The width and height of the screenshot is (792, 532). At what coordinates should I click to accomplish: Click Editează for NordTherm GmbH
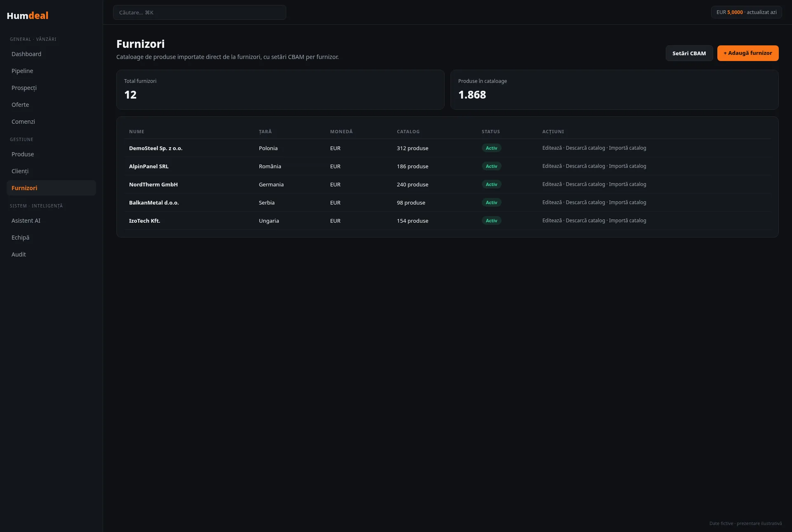click(552, 184)
